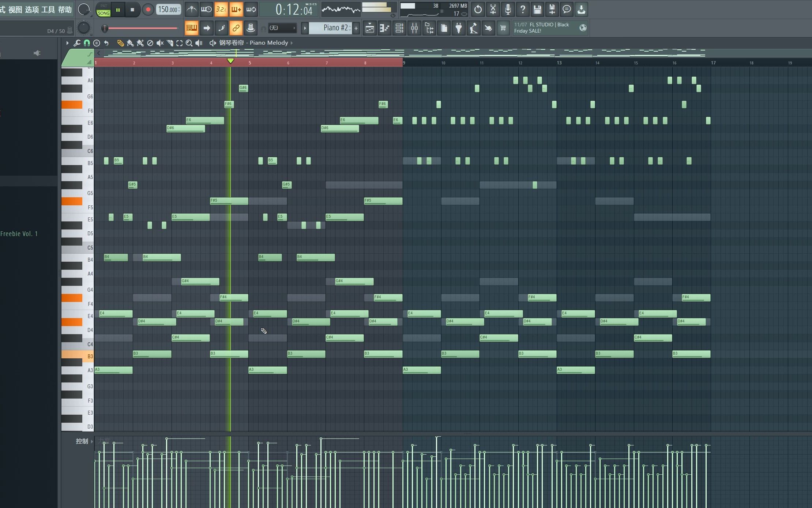The width and height of the screenshot is (812, 508).
Task: Open the download content library button
Action: pyautogui.click(x=582, y=10)
